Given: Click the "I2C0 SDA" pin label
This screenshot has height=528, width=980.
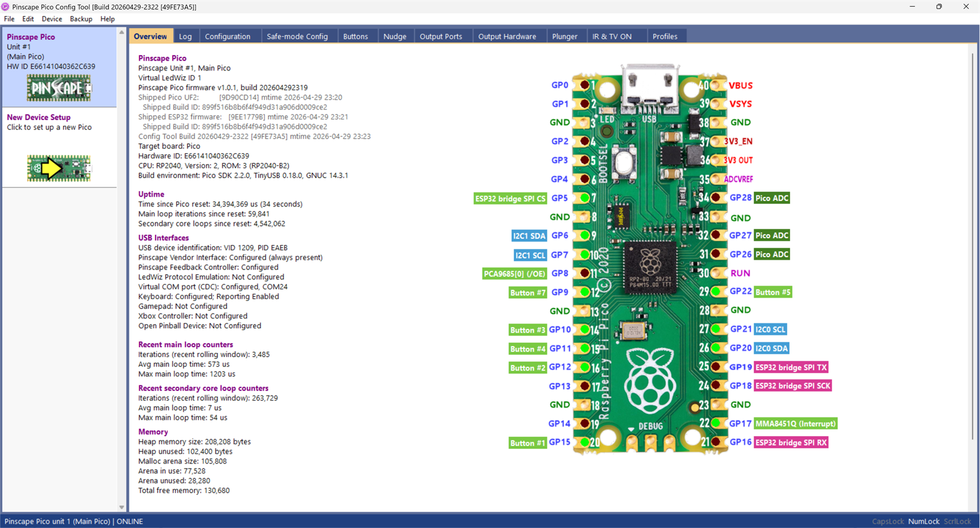Looking at the screenshot, I should pyautogui.click(x=772, y=348).
